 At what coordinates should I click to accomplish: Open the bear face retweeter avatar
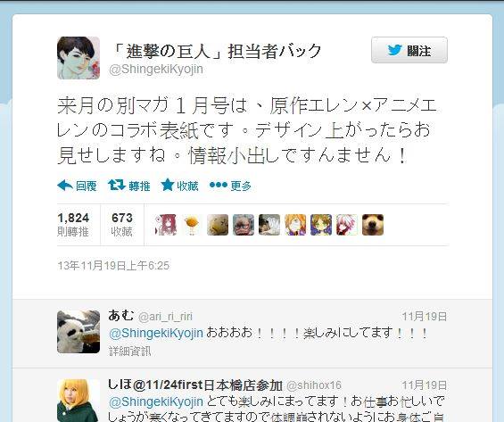point(373,225)
